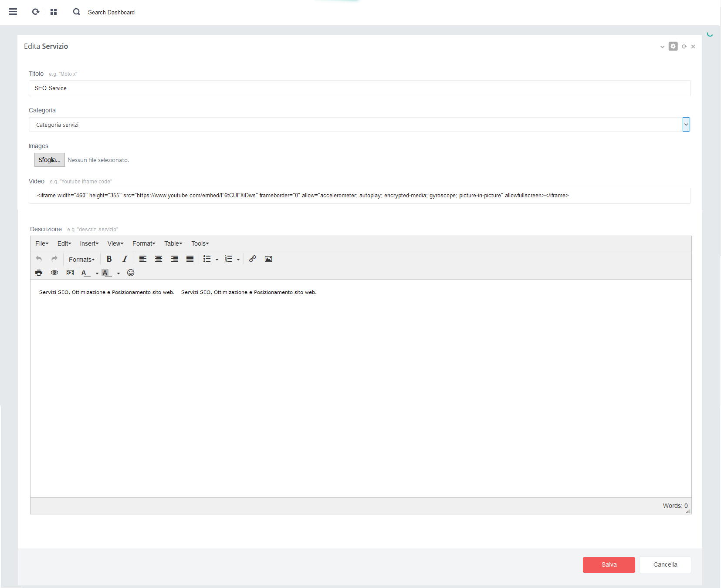Image resolution: width=721 pixels, height=588 pixels.
Task: Click the Insert video media icon
Action: click(70, 273)
